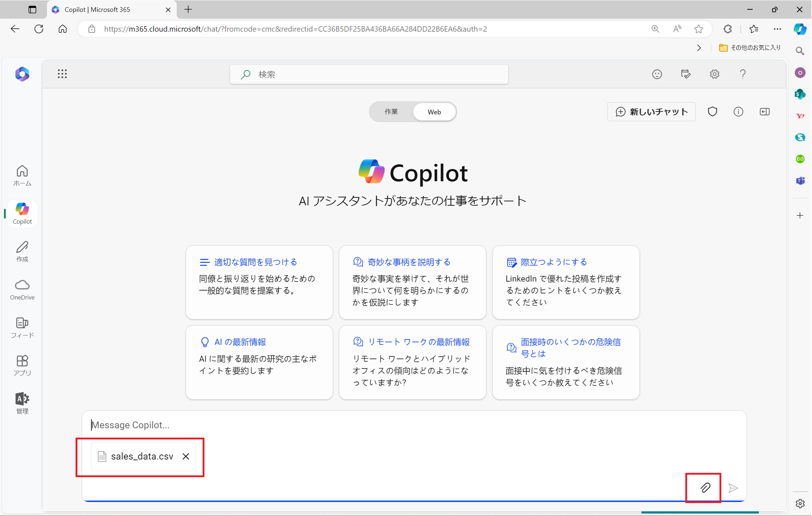
Task: Select Copilot in left sidebar
Action: [x=22, y=214]
